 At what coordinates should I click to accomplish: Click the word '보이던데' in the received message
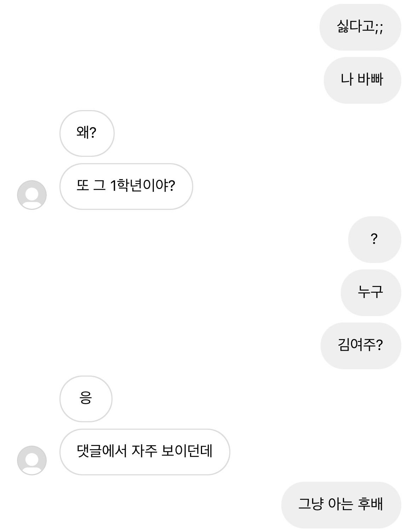click(187, 451)
